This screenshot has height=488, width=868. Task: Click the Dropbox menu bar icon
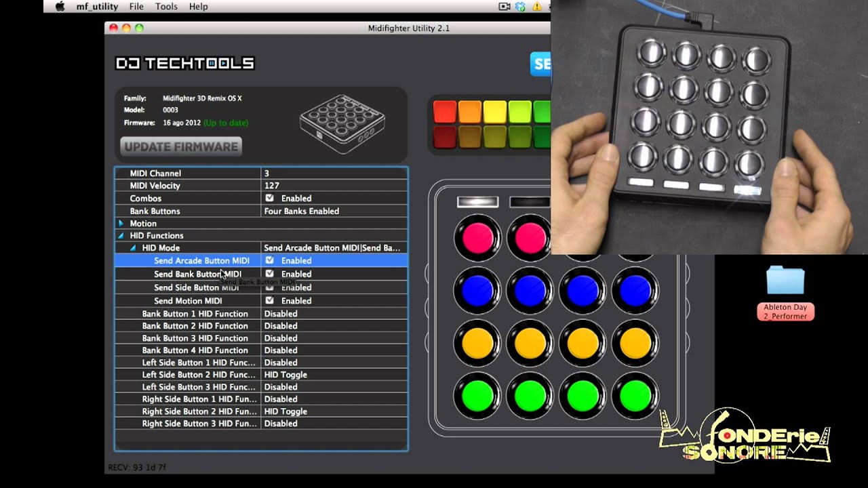(520, 7)
